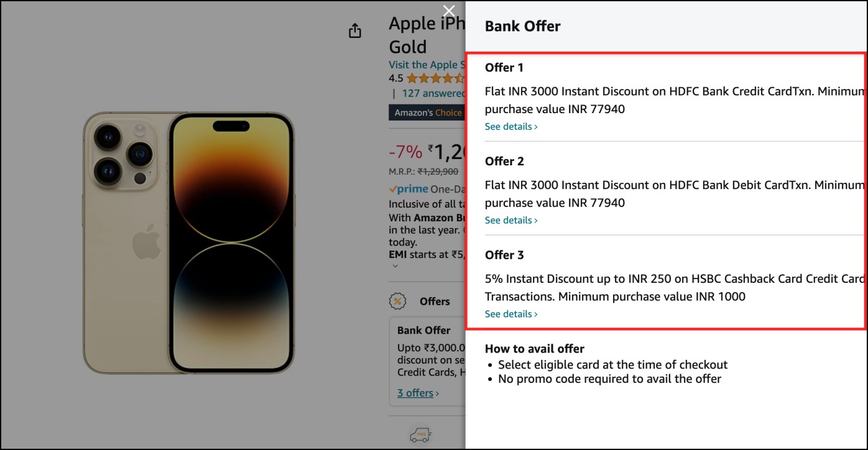Select the Bank Offer card

tap(428, 359)
